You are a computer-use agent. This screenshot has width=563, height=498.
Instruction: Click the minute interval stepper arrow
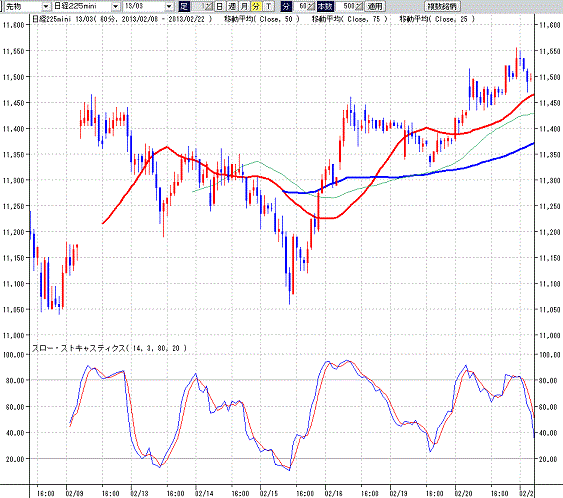click(x=311, y=6)
